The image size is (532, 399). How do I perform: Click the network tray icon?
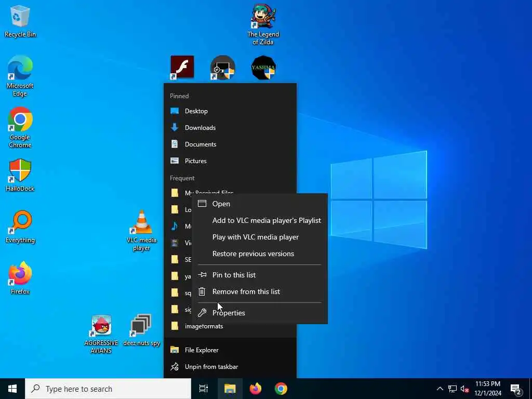(453, 389)
